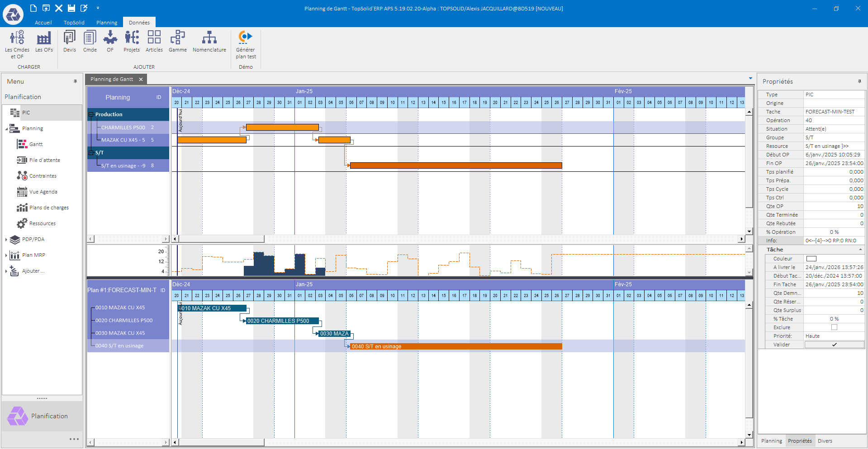Image resolution: width=868 pixels, height=449 pixels.
Task: Open Contraintes in the side menu
Action: pyautogui.click(x=43, y=176)
